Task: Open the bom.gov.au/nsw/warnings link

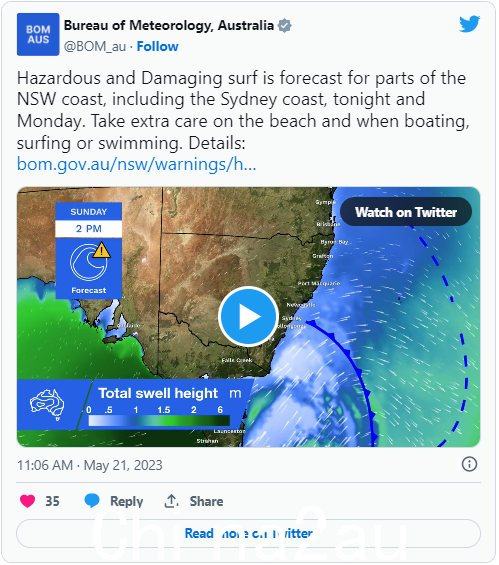Action: (x=137, y=165)
